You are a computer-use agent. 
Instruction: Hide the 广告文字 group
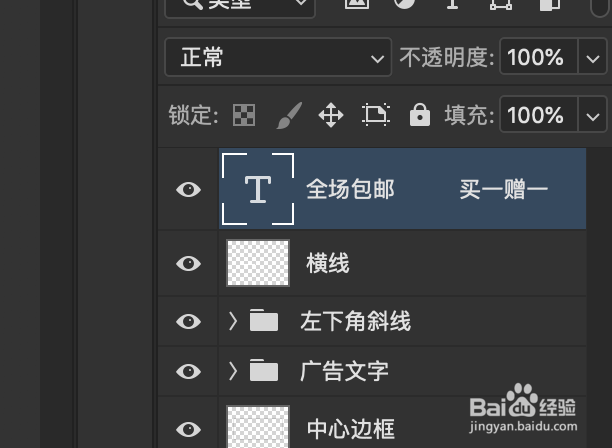(x=189, y=371)
